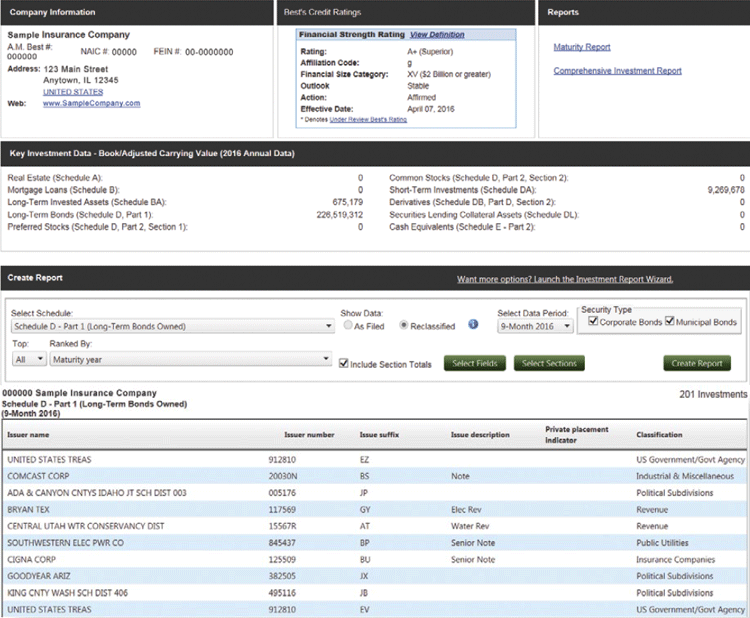750x618 pixels.
Task: Select CENTRAL UTAH WTR CONSERVANCY DIST cell
Action: (x=86, y=526)
